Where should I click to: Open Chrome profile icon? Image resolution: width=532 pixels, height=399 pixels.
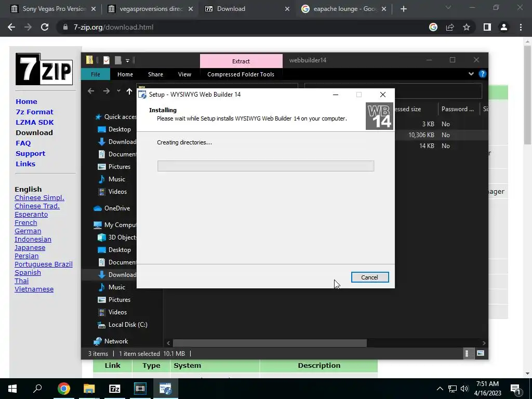click(x=504, y=27)
